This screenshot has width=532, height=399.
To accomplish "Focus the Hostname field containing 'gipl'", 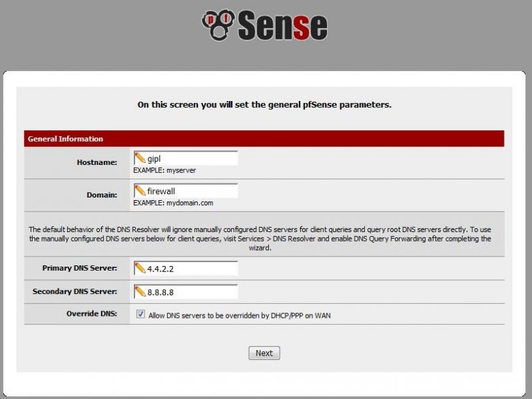I will [x=186, y=158].
